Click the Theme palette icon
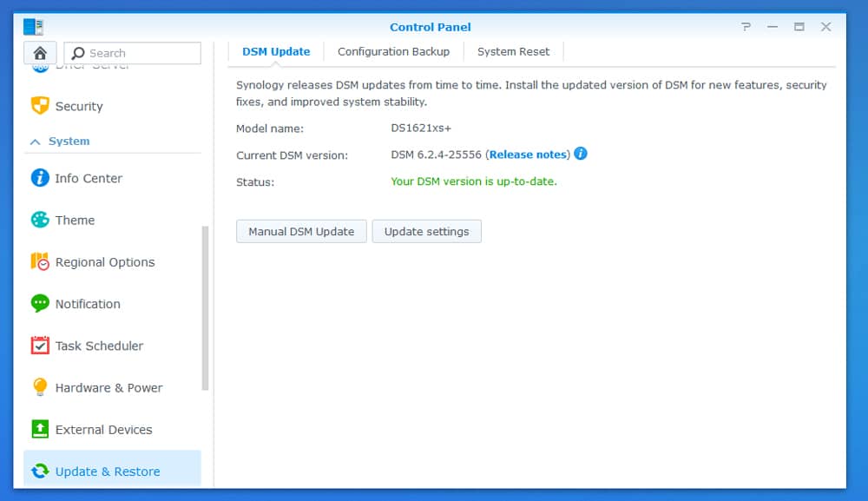 coord(40,220)
